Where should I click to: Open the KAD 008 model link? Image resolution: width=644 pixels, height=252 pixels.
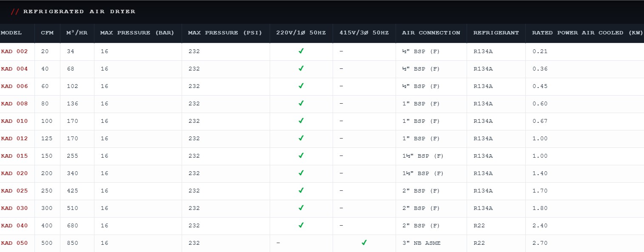pyautogui.click(x=14, y=104)
